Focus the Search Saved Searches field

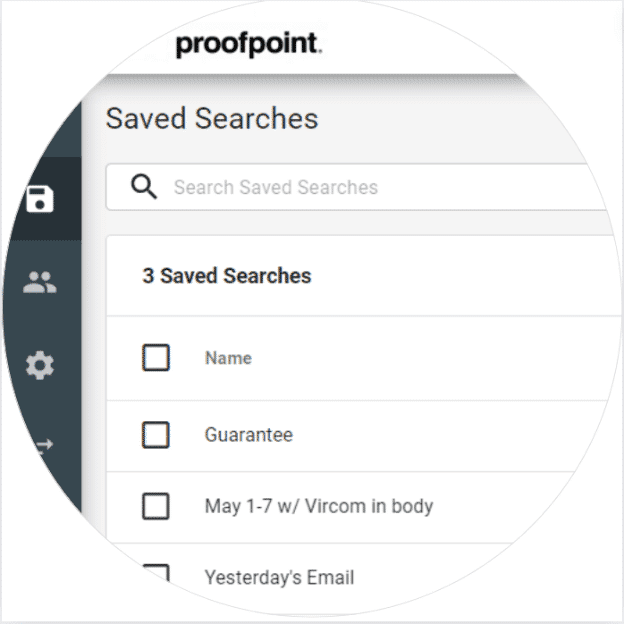[380, 187]
